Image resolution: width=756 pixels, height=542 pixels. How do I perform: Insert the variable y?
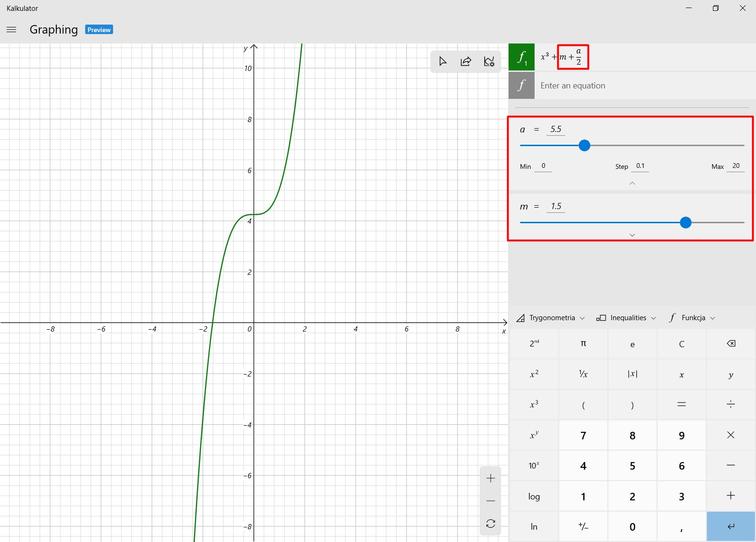pos(731,374)
